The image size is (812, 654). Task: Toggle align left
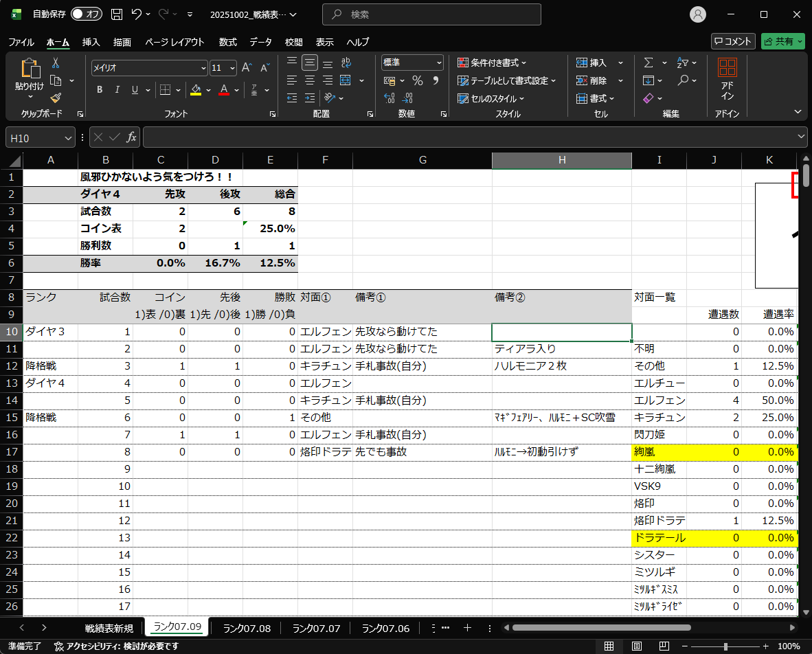click(292, 80)
